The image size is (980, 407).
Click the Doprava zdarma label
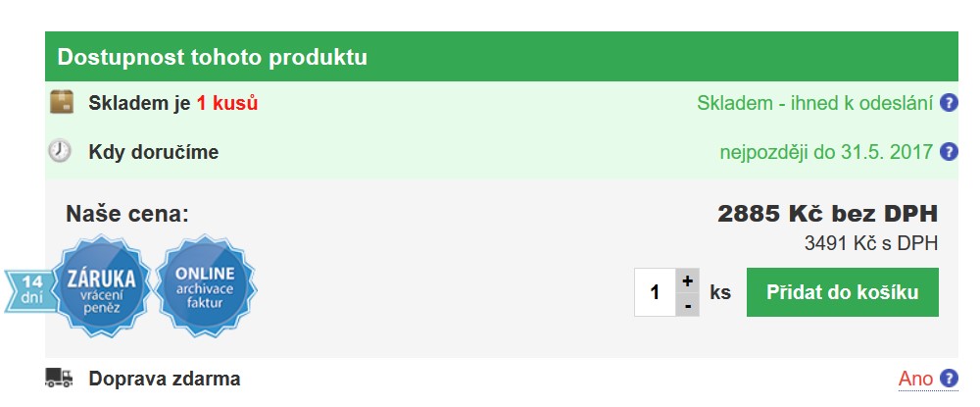pos(165,379)
